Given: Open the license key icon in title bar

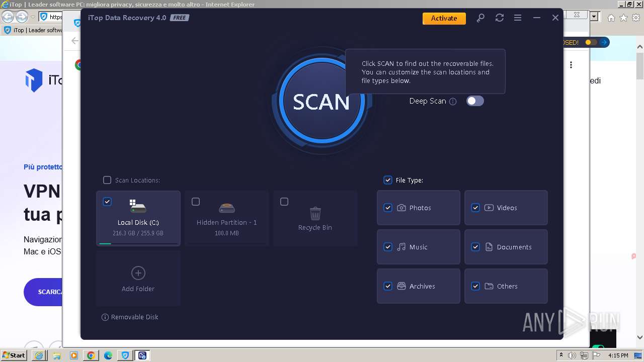Looking at the screenshot, I should (x=480, y=18).
